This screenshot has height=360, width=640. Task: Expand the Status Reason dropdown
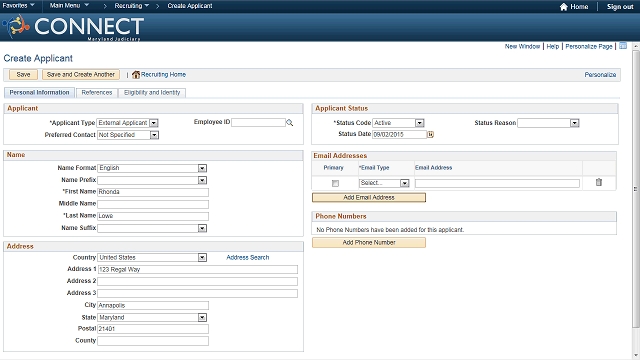pyautogui.click(x=575, y=123)
